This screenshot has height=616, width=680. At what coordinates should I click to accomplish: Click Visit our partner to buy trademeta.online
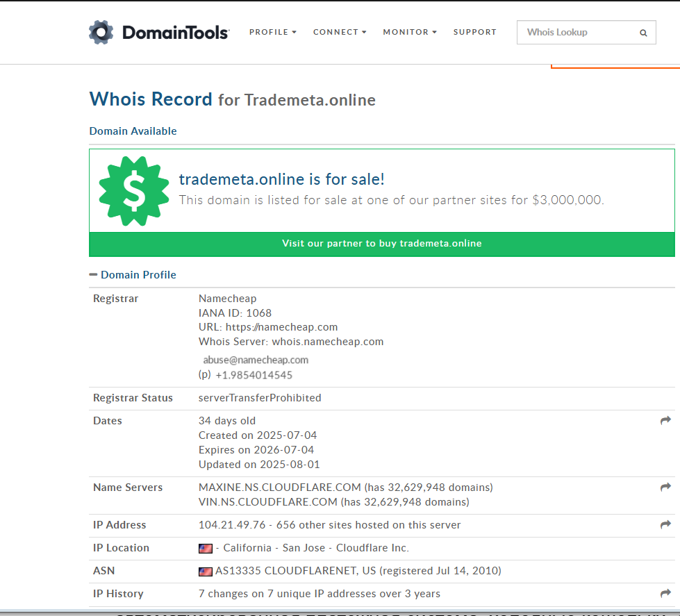382,244
